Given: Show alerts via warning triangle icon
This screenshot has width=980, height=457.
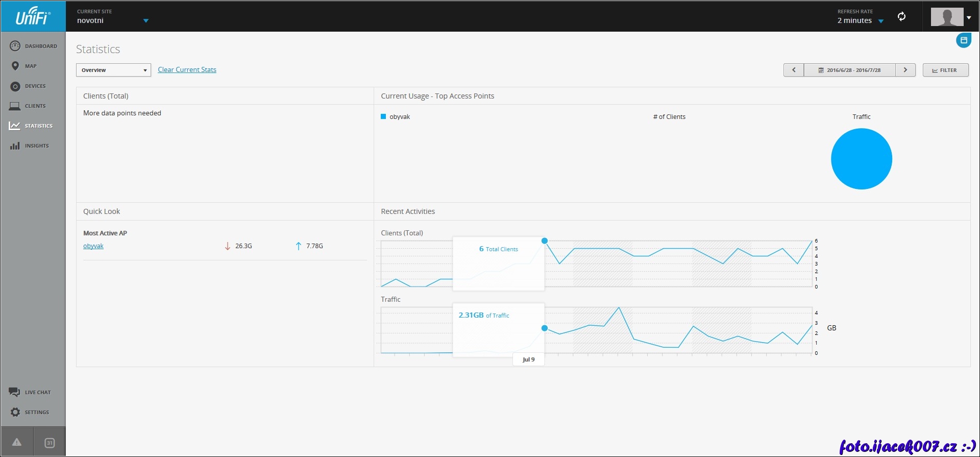Looking at the screenshot, I should pos(17,442).
